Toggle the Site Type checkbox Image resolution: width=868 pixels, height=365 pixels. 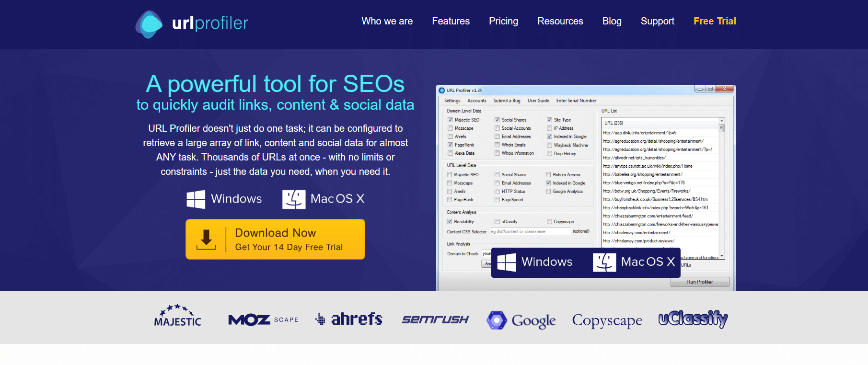[549, 120]
